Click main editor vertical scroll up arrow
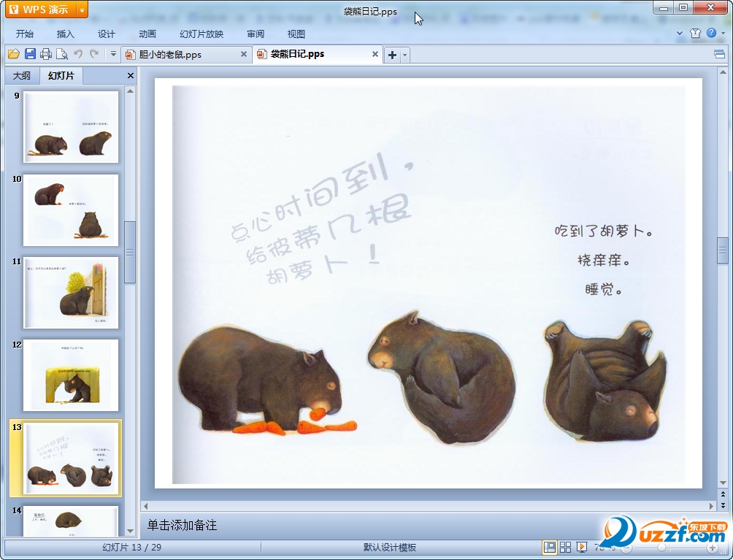This screenshot has width=733, height=560. pos(723,72)
